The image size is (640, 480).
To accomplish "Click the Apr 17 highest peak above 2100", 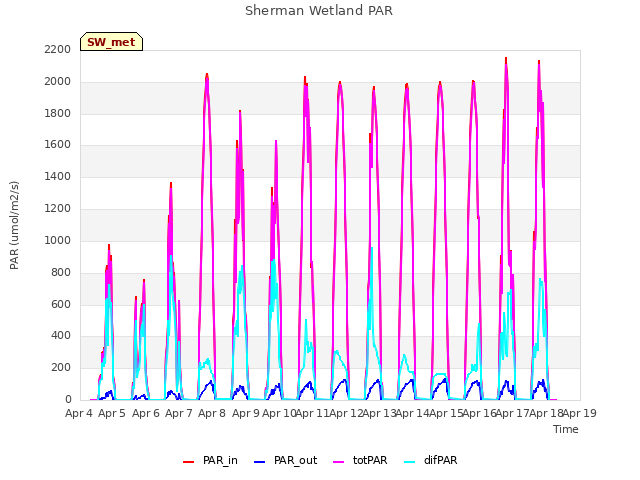I will (506, 60).
